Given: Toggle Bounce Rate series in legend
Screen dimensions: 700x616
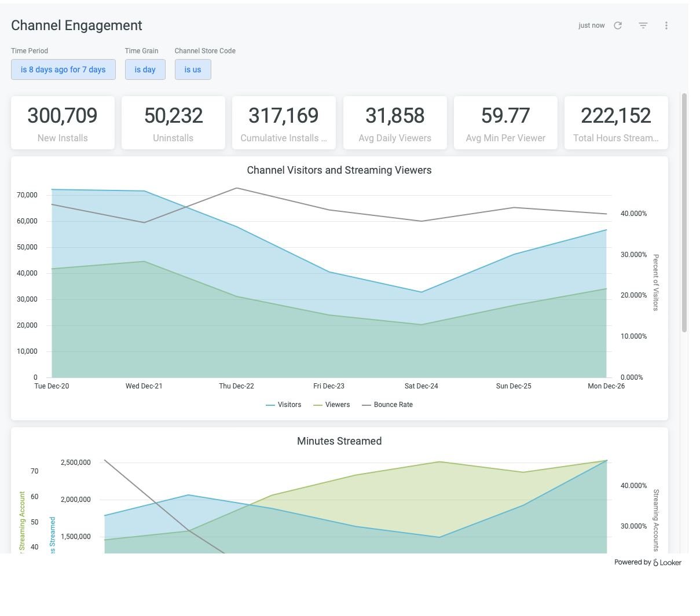Looking at the screenshot, I should [x=387, y=405].
